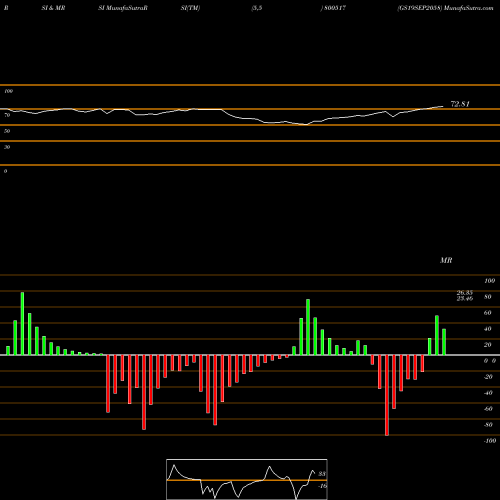This screenshot has width=500, height=500.
Task: Click the -20 label on MR axis
Action: [488, 377]
